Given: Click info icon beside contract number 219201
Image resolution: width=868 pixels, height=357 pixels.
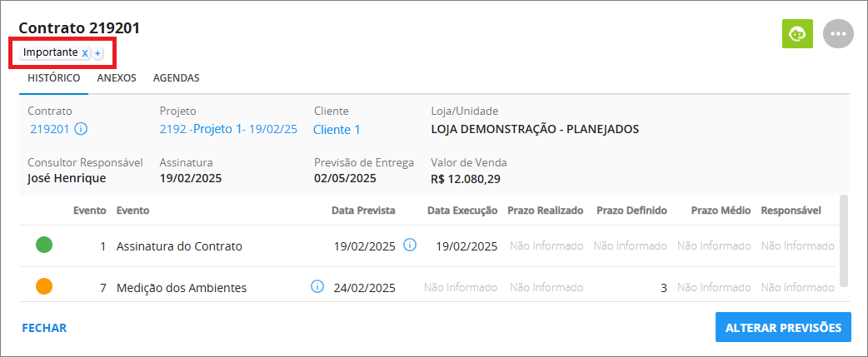Looking at the screenshot, I should (x=81, y=129).
